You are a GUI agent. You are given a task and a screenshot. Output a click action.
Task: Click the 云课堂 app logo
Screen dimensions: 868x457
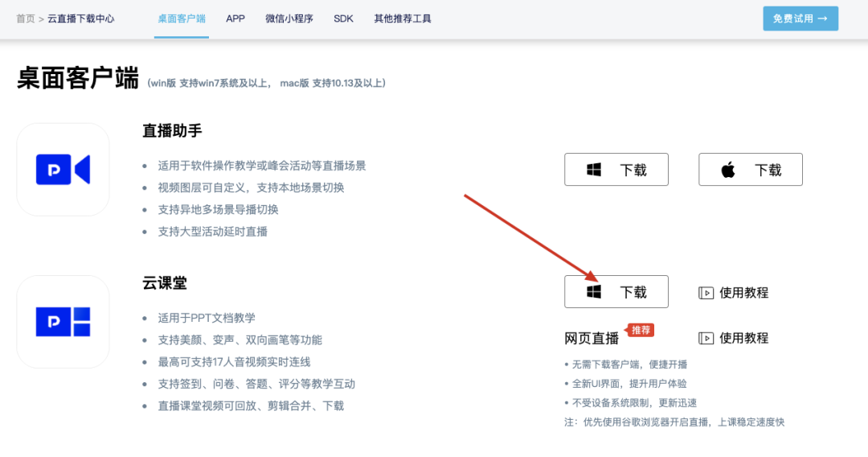(63, 322)
